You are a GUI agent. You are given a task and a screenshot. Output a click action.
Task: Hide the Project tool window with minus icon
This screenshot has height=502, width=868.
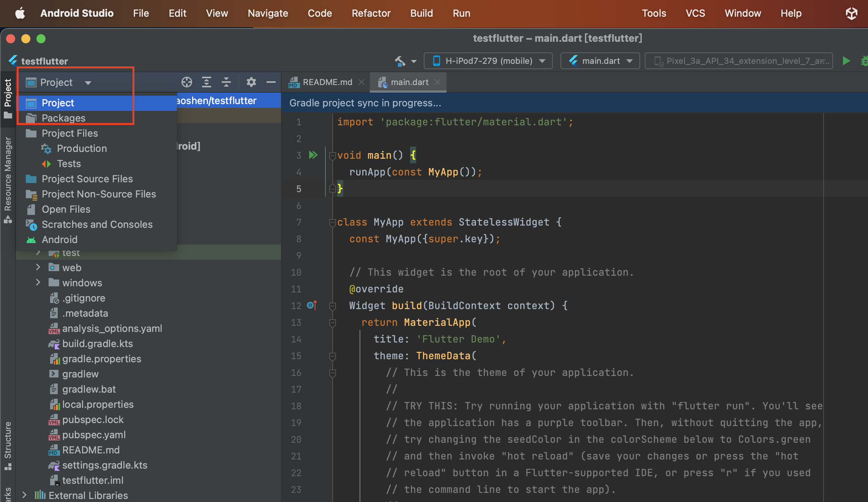click(x=271, y=82)
